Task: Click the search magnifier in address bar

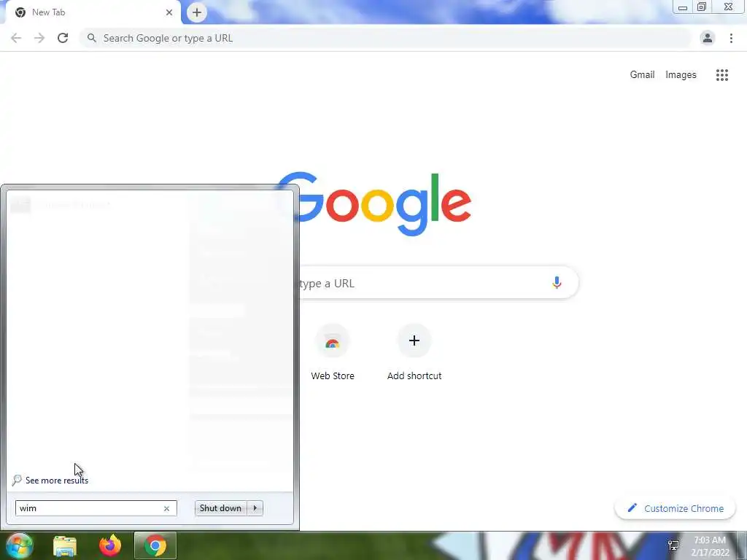Action: (92, 38)
